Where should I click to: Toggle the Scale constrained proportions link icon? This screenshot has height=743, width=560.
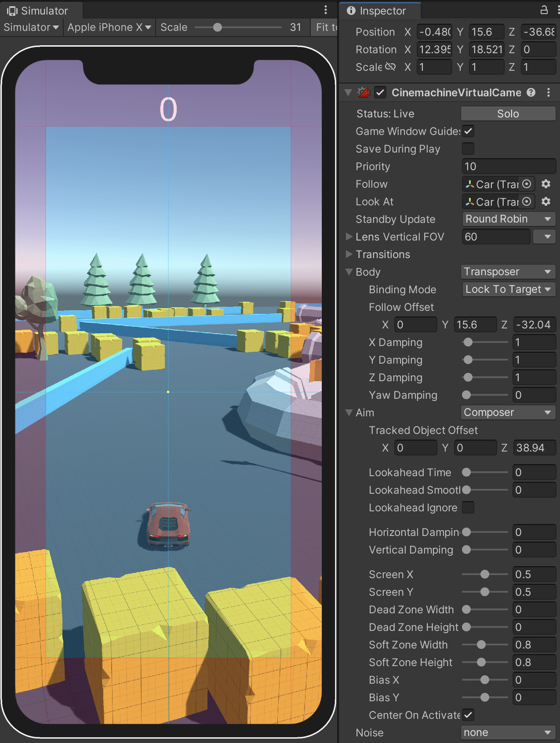click(x=390, y=67)
